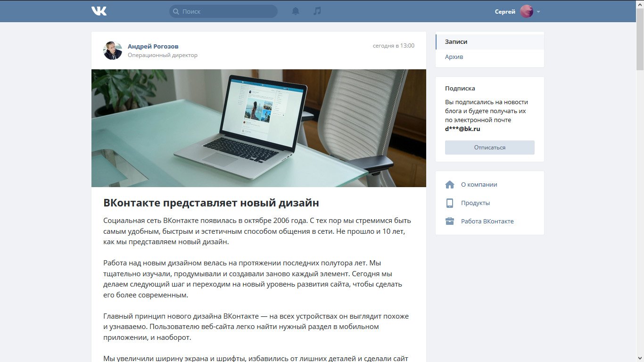
Task: Click author title Операционный директор
Action: (163, 55)
